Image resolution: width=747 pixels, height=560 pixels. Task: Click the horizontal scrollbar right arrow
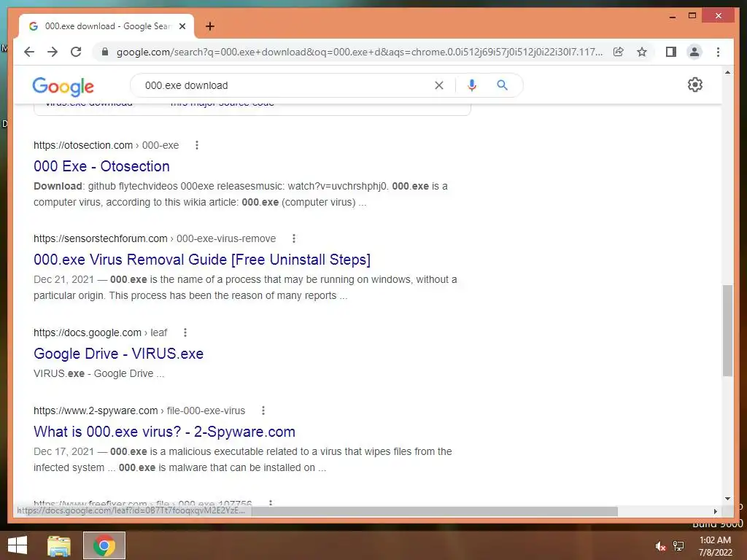pyautogui.click(x=715, y=511)
